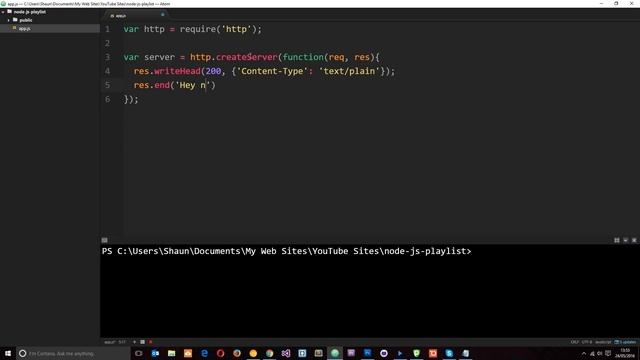Open the cursor position indicator in status bar
This screenshot has width=640, height=360.
(122, 342)
